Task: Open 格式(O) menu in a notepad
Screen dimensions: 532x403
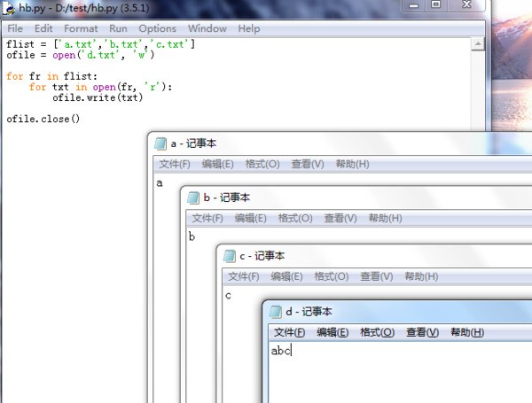Action: (x=262, y=164)
